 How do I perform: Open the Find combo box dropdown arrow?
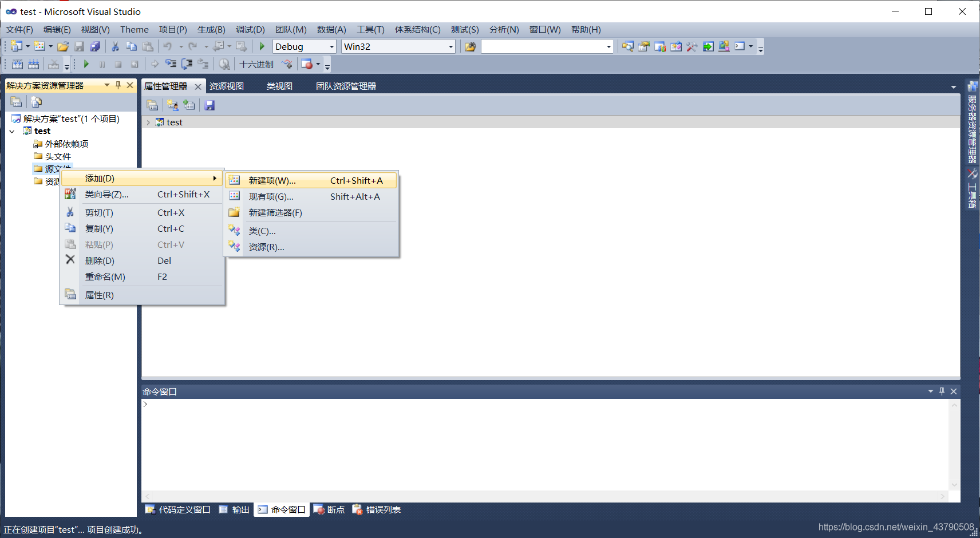click(608, 47)
